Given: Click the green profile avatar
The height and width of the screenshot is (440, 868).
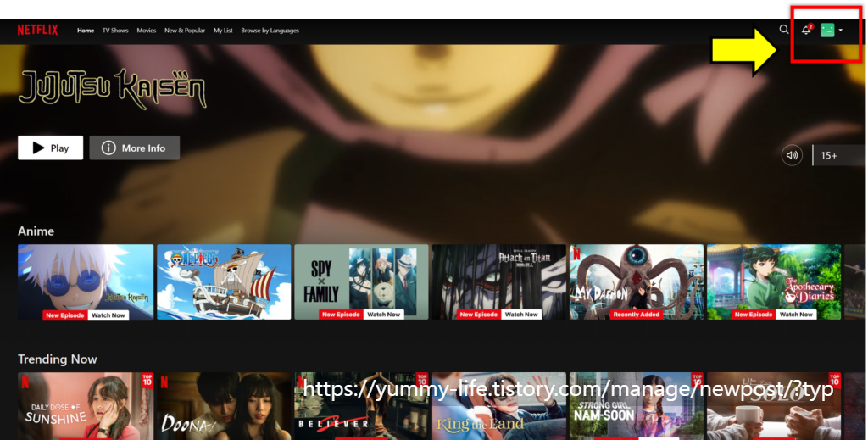Looking at the screenshot, I should pyautogui.click(x=827, y=30).
